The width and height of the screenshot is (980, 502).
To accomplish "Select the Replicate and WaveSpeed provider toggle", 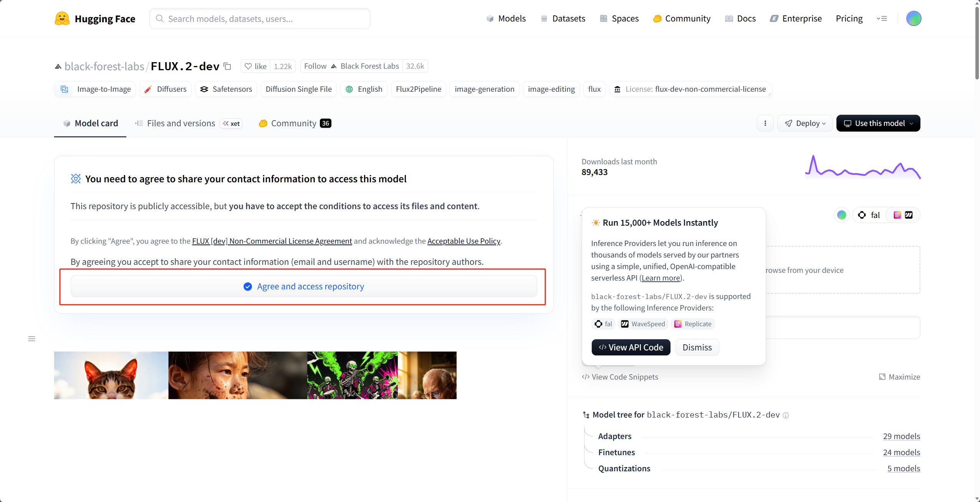I will (x=903, y=215).
